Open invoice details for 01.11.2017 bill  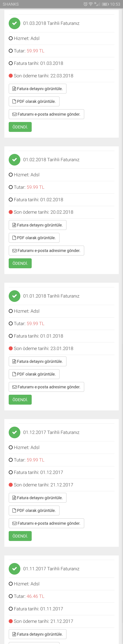[x=37, y=634]
